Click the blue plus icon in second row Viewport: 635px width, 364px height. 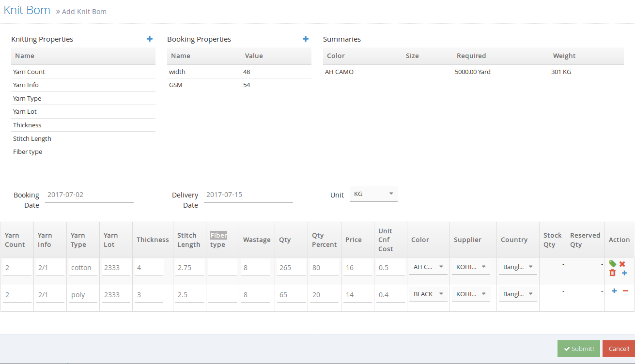coord(614,291)
